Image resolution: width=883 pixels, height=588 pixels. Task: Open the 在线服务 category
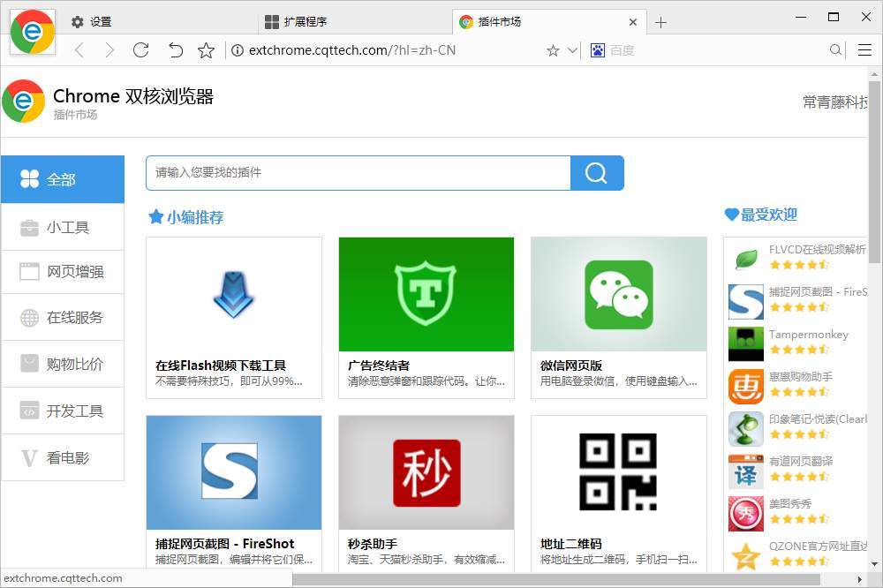click(x=63, y=317)
